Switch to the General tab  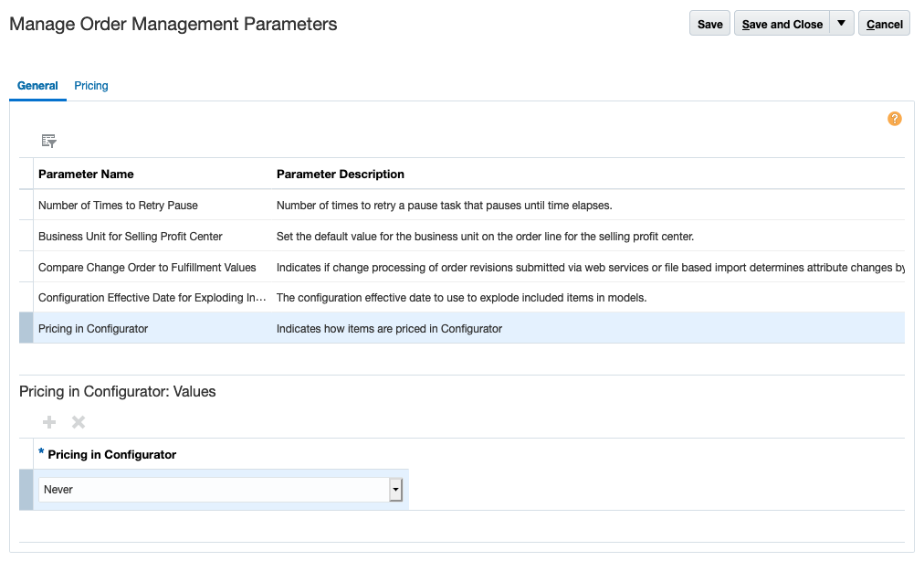37,85
